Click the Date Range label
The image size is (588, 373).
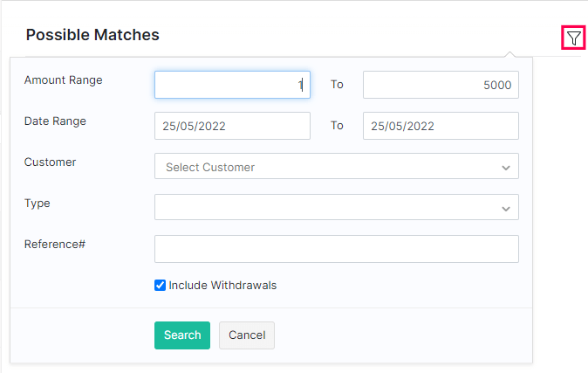pyautogui.click(x=55, y=121)
